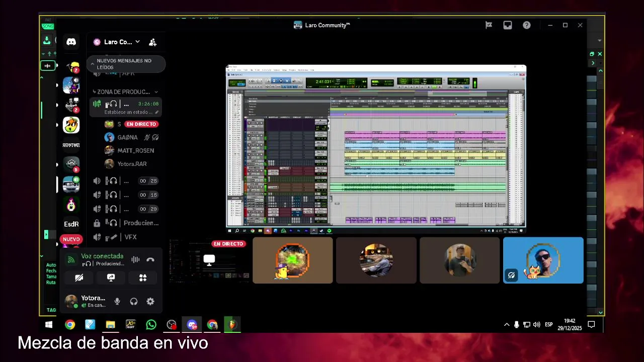Viewport: 644px width, 362px height.
Task: Join the voice channel showing 00 20
Action: (x=126, y=209)
